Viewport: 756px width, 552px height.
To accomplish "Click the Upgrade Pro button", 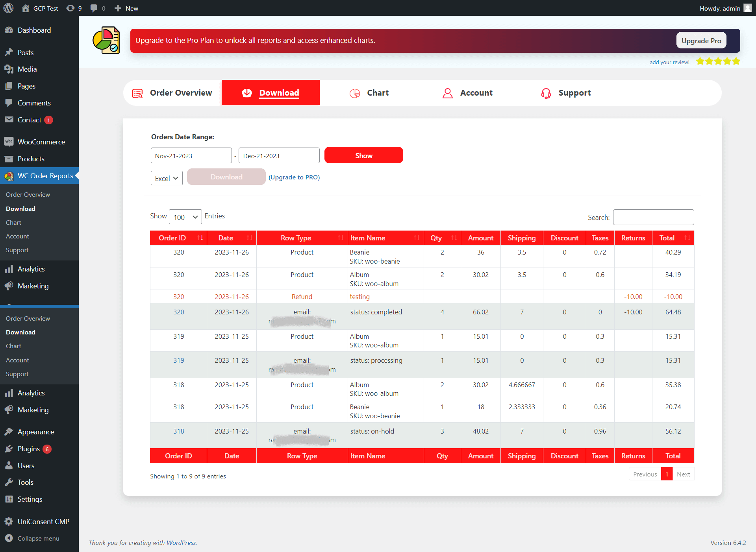I will pyautogui.click(x=701, y=41).
